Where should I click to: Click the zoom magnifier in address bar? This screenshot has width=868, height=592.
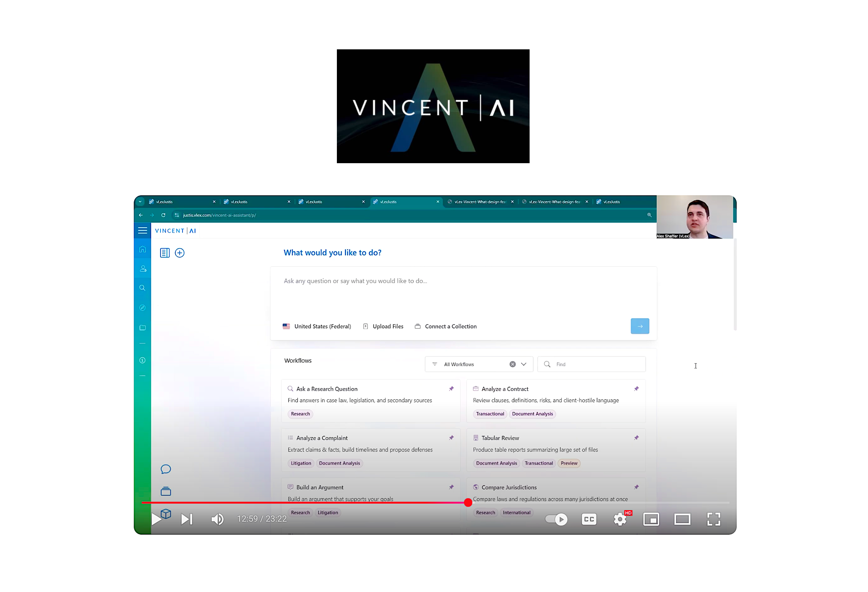650,216
